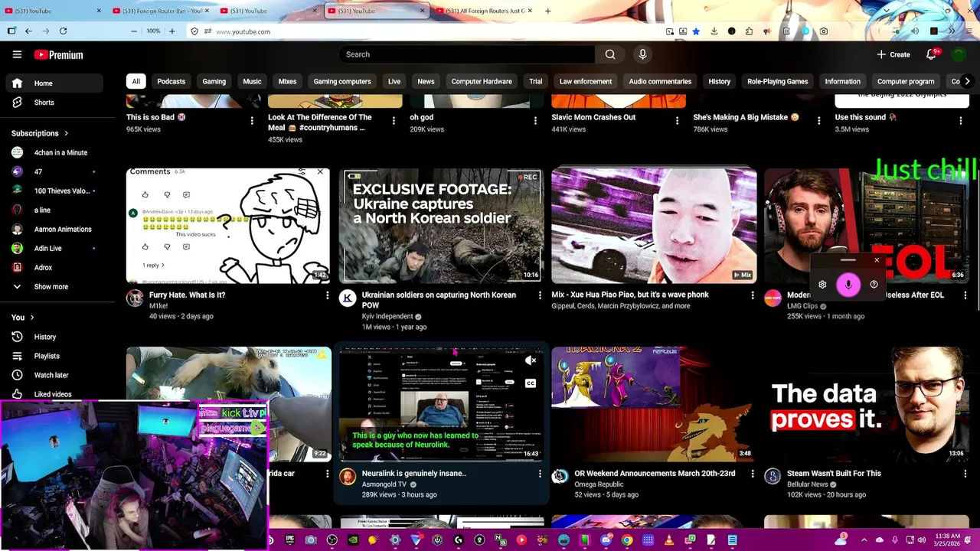Open options for This is so Bad
The image size is (980, 551).
pos(252,121)
